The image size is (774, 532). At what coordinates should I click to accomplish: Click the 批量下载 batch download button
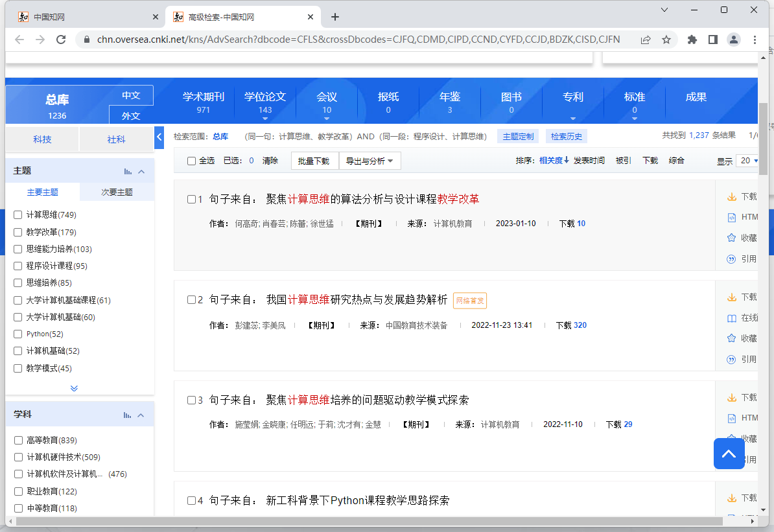314,160
